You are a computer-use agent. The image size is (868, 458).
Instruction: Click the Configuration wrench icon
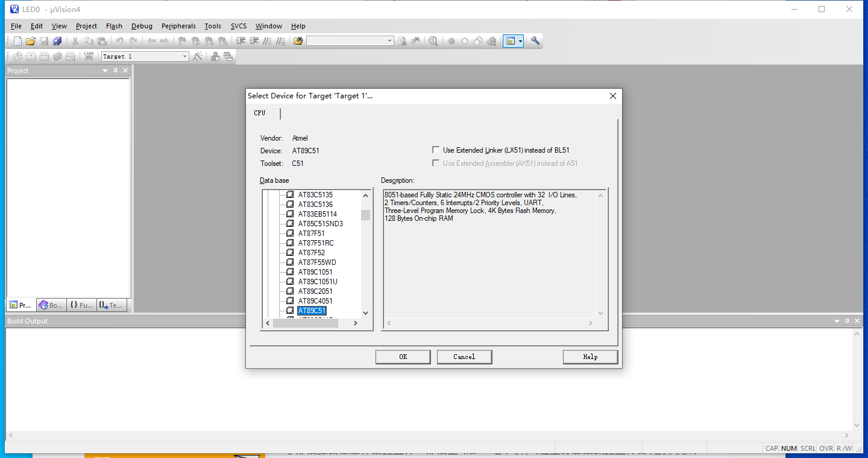point(535,41)
